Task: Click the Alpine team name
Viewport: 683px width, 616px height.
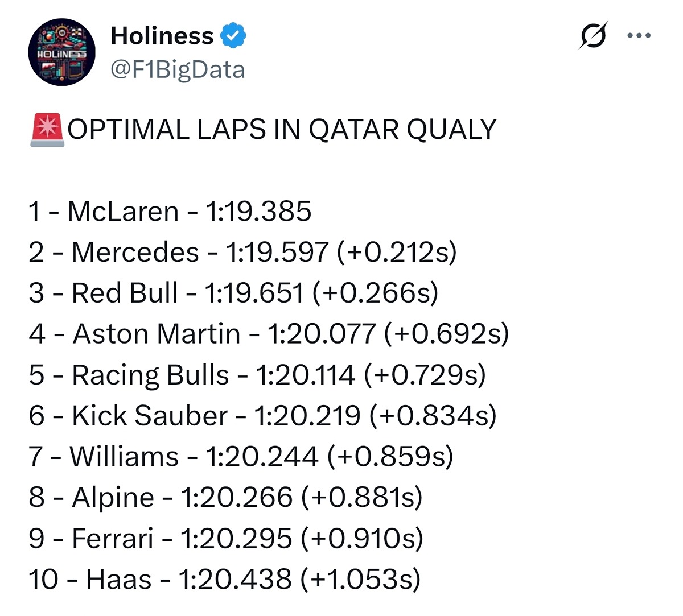Action: click(113, 498)
